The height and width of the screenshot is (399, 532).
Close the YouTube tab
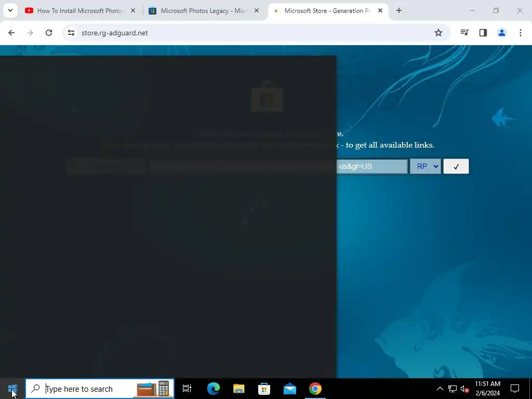point(133,11)
